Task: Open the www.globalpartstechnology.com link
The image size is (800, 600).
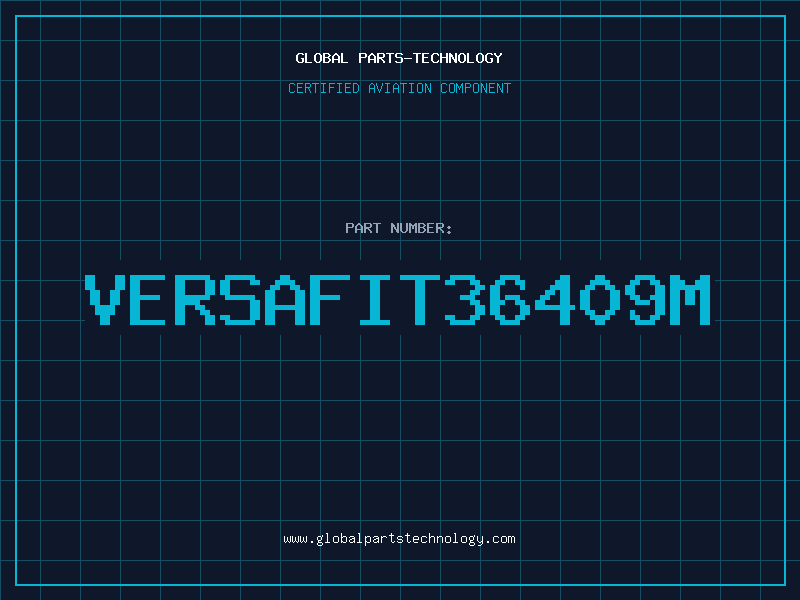Action: coord(399,539)
